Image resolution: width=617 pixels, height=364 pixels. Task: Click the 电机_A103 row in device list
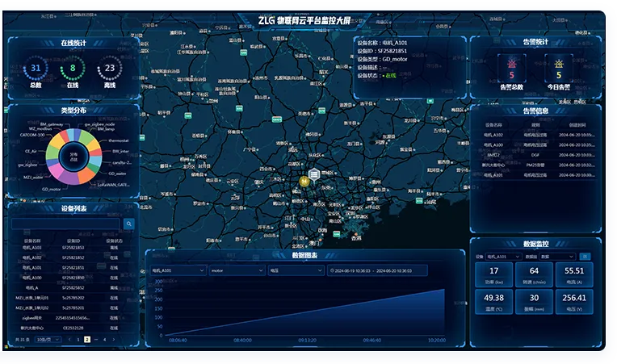click(73, 248)
